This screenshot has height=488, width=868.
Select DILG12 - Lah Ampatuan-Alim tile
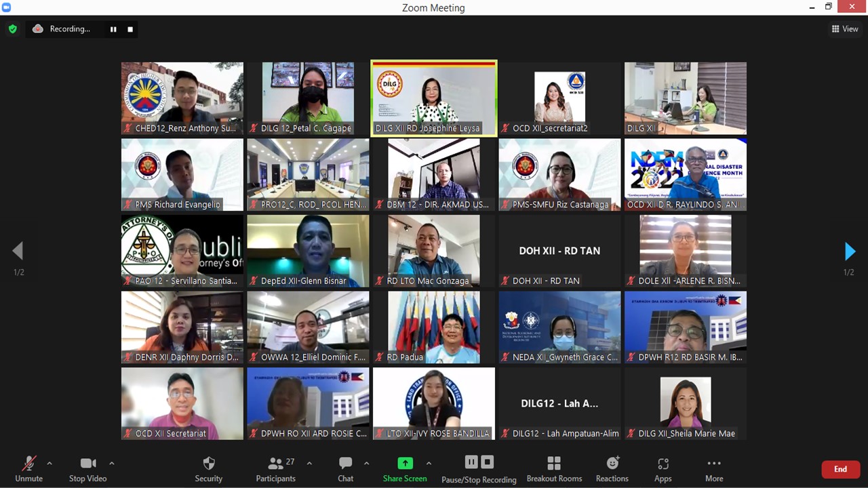(559, 404)
